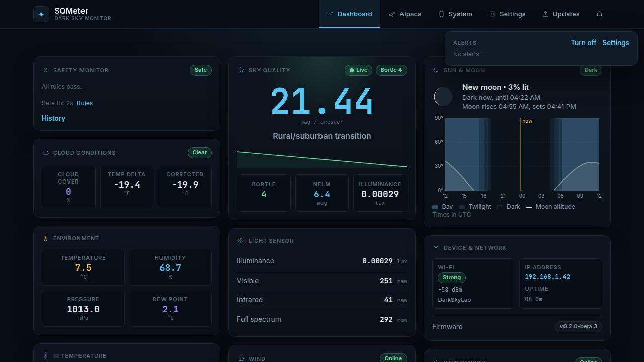Open the Rules link in Safety Monitor
Image resolution: width=644 pixels, height=362 pixels.
85,103
